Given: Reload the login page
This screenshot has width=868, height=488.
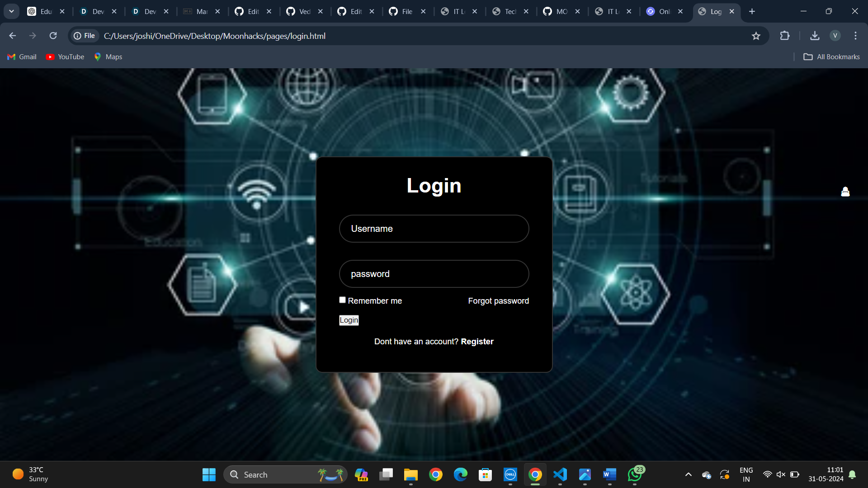Looking at the screenshot, I should [53, 36].
